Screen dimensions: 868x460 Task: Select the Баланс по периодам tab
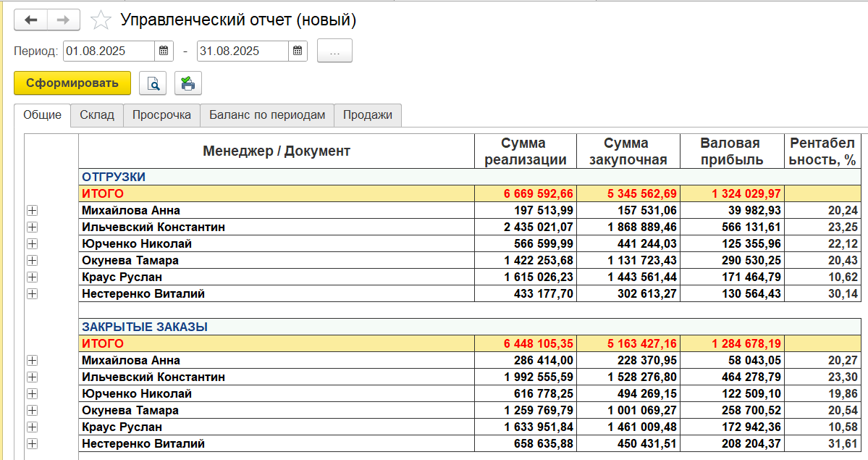click(x=267, y=115)
